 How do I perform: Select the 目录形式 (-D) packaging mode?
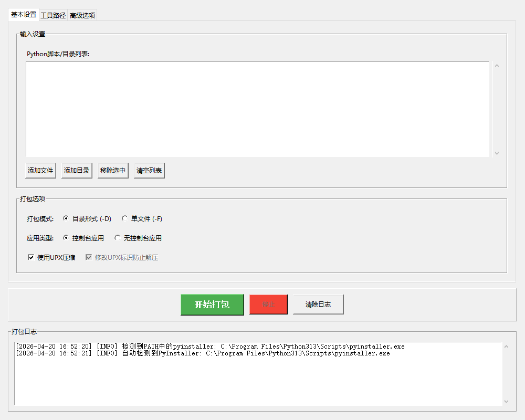coord(67,218)
